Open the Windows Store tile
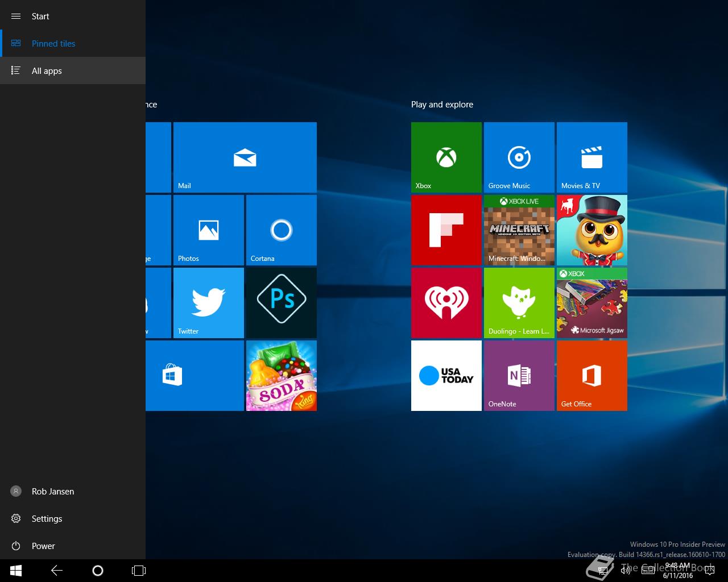Image resolution: width=728 pixels, height=582 pixels. click(x=195, y=376)
